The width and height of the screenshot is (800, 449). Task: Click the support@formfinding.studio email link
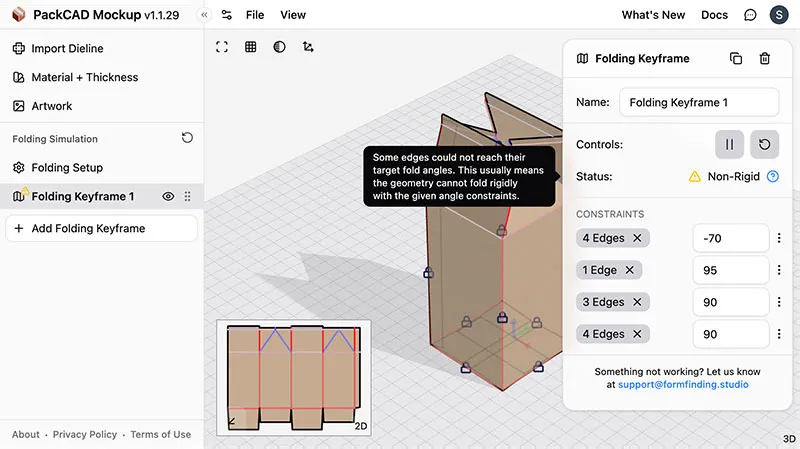point(683,385)
